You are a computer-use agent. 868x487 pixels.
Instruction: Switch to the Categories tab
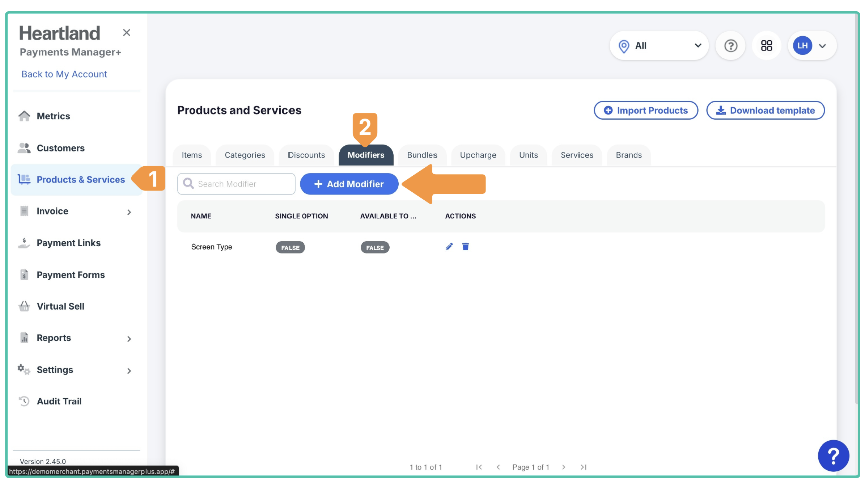[245, 155]
